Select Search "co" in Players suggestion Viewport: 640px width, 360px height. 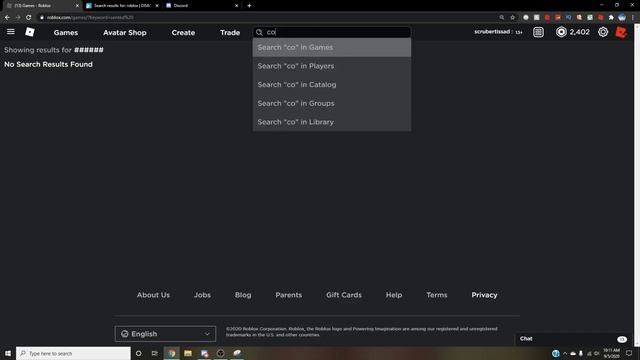331,66
